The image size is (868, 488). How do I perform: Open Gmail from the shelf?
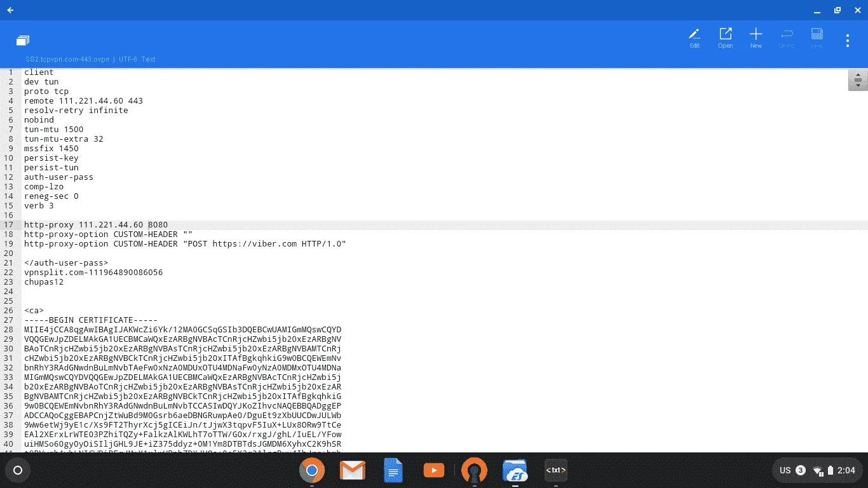pyautogui.click(x=352, y=471)
